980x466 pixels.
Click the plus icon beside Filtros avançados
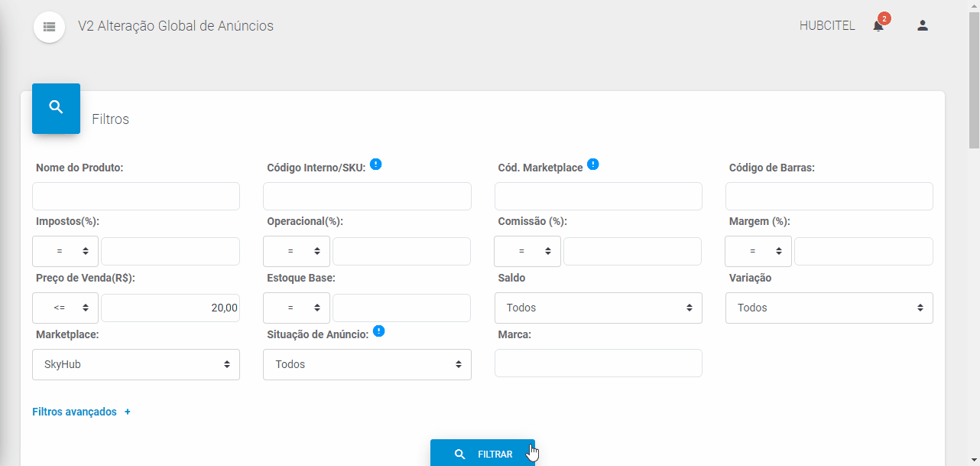tap(128, 412)
